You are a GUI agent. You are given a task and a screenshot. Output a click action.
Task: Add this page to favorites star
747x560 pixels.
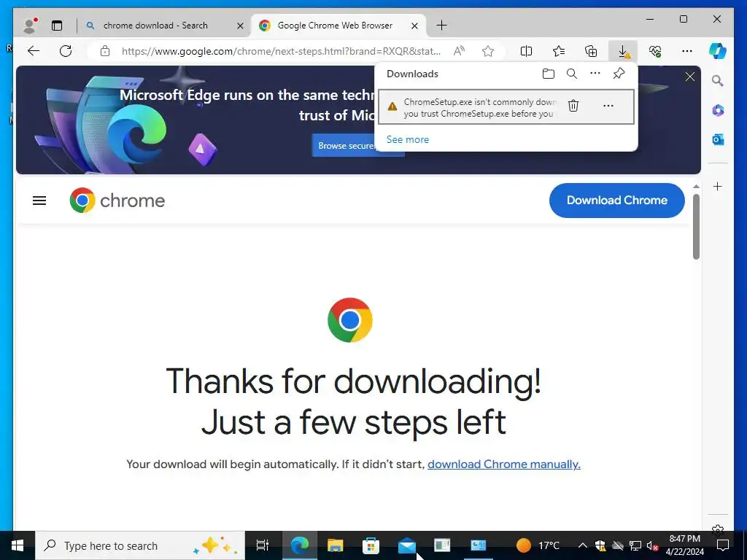pyautogui.click(x=488, y=51)
